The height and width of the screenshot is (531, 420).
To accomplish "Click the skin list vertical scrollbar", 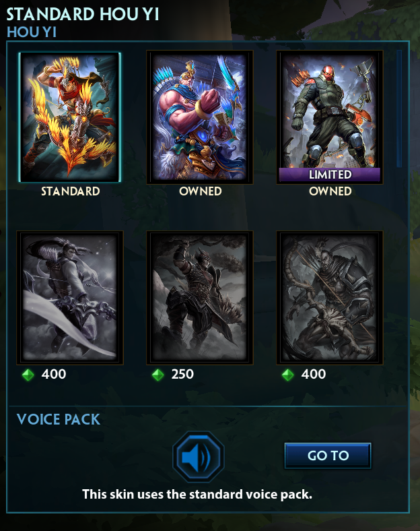I will tap(399, 108).
